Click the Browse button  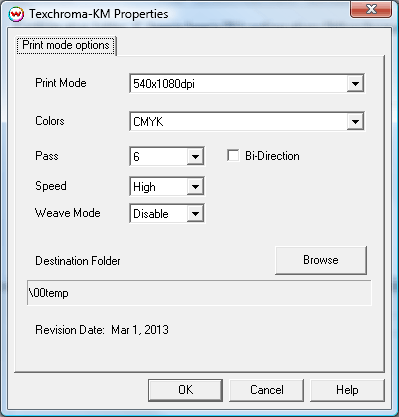321,260
